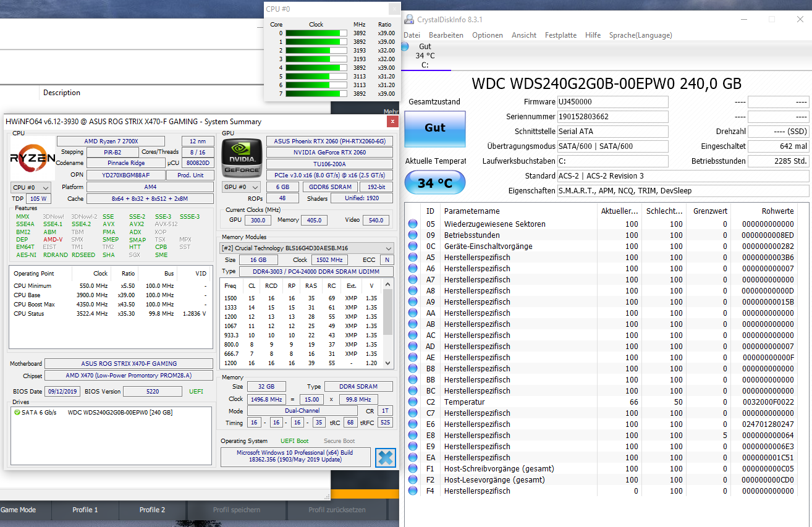Click the Seriennummer field
Viewport: 812px width, 527px height.
(x=612, y=117)
